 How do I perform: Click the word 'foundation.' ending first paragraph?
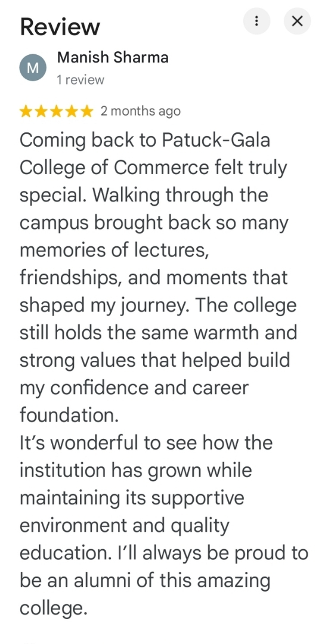coord(69,415)
